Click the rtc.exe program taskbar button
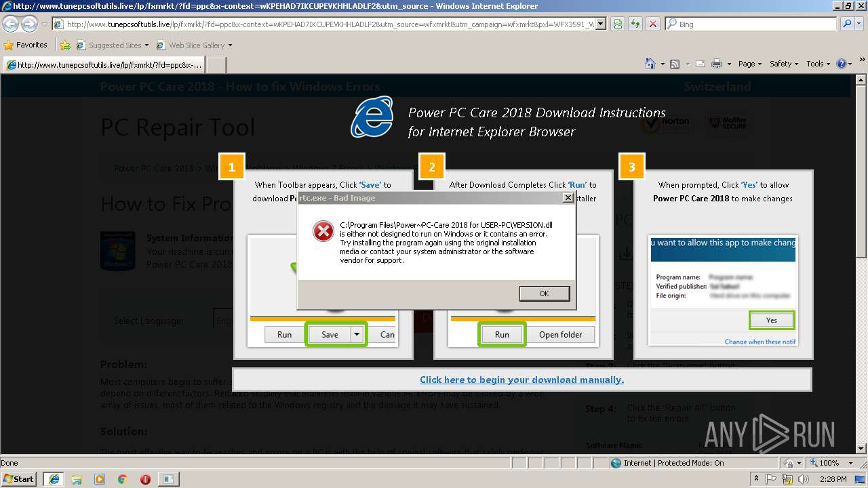The image size is (868, 488). coord(167,479)
